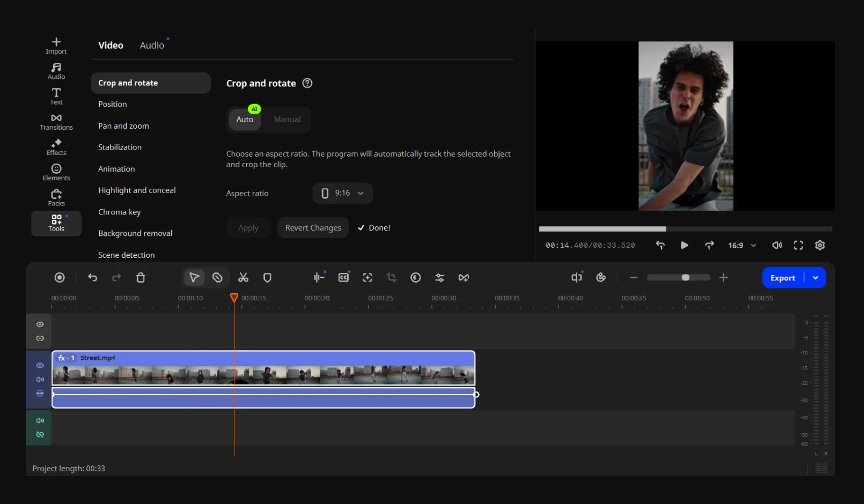Delete selected clip with trash icon
This screenshot has height=504, width=867.
(141, 278)
